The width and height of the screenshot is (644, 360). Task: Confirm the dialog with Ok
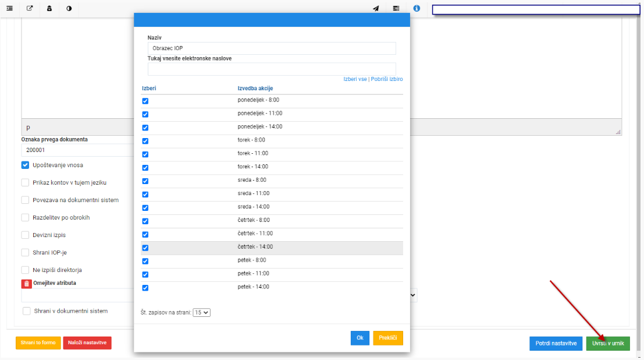(x=360, y=338)
